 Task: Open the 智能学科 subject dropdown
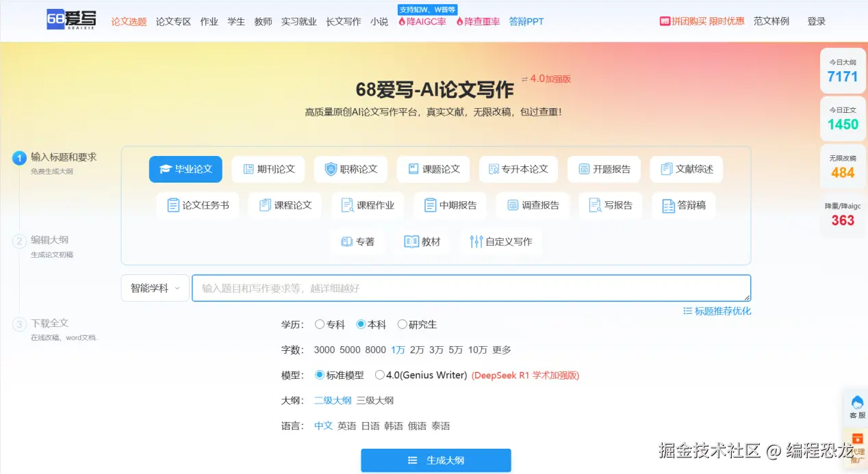(x=155, y=288)
